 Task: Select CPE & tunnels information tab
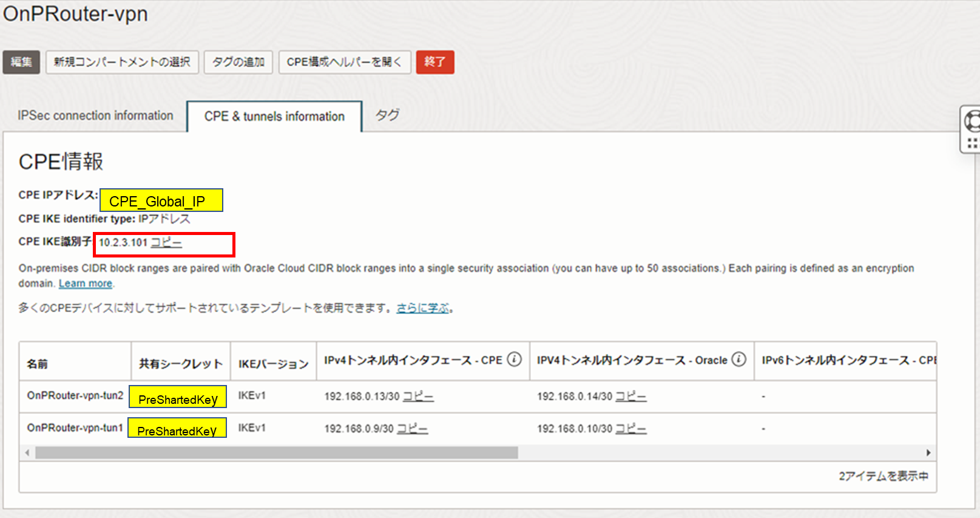(x=274, y=117)
